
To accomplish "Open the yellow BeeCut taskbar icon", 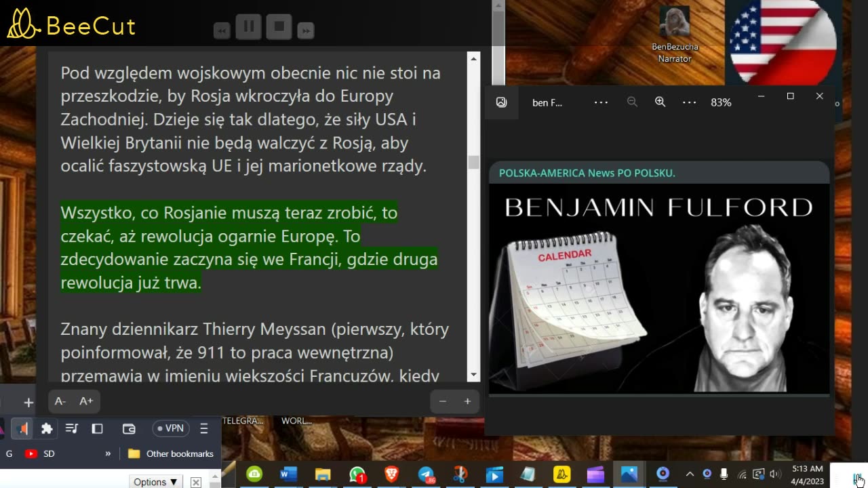I will (561, 474).
